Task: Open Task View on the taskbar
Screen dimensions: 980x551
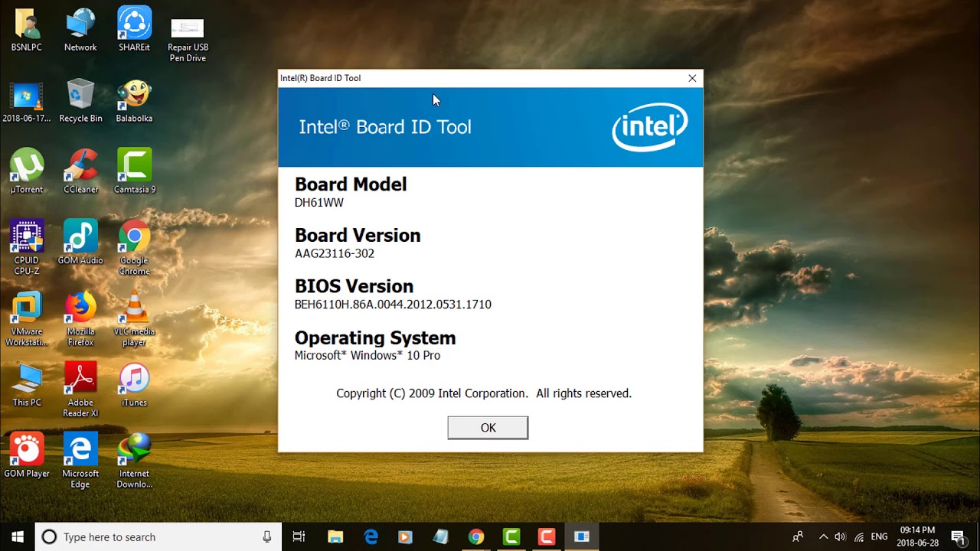Action: coord(299,536)
